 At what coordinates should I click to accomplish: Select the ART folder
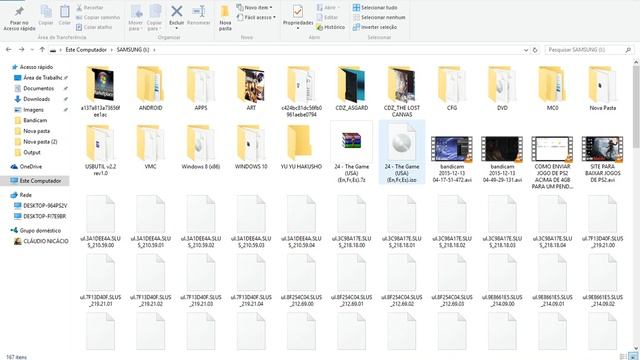click(x=251, y=89)
